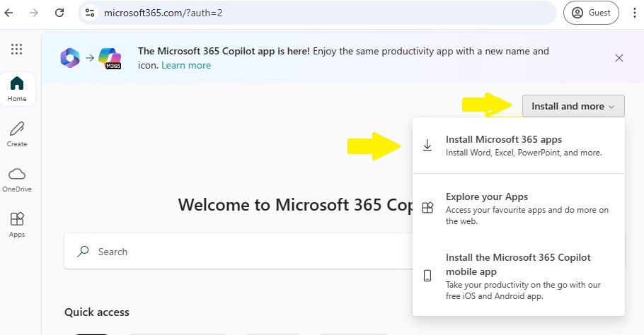Open the Guest profile button
The image size is (644, 335).
click(x=591, y=13)
